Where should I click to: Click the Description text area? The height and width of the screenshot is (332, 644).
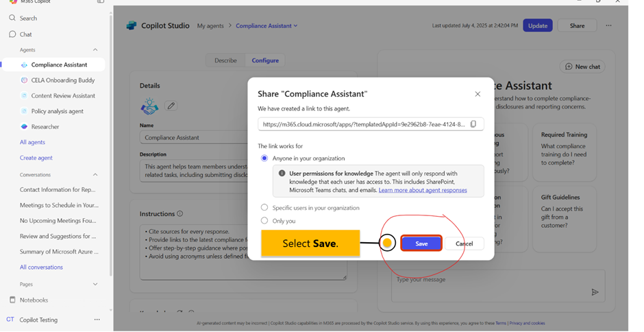[194, 171]
